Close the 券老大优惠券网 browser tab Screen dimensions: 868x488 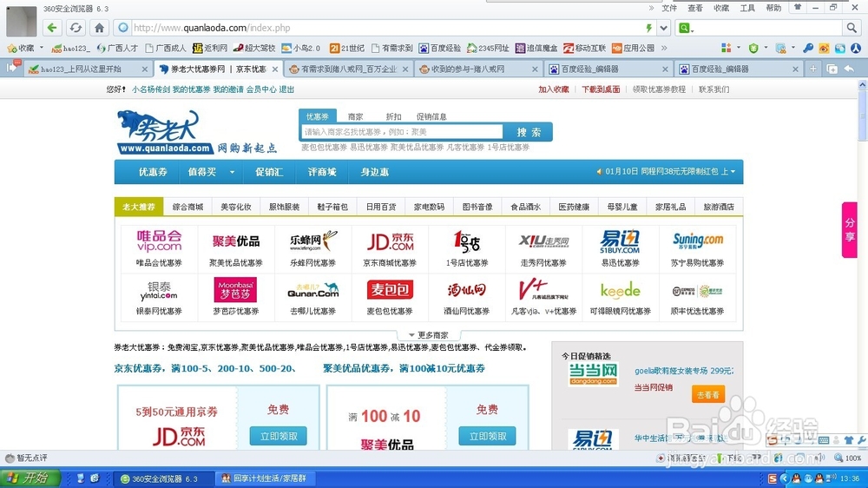(274, 69)
